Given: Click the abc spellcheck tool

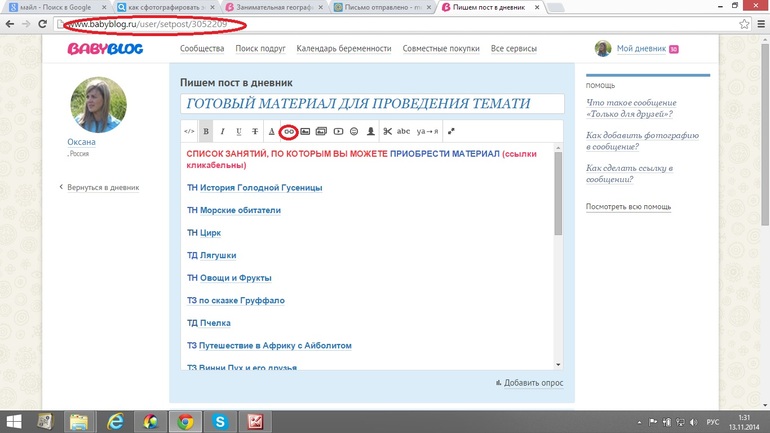Looking at the screenshot, I should click(x=403, y=131).
